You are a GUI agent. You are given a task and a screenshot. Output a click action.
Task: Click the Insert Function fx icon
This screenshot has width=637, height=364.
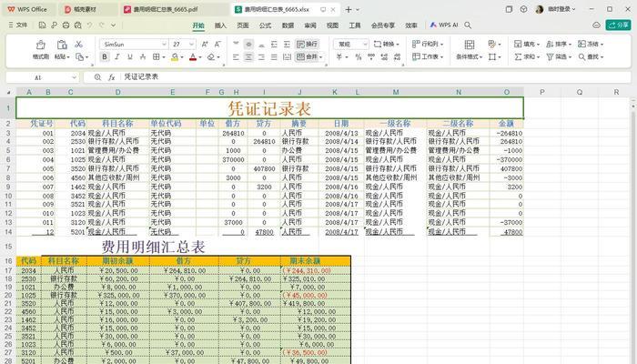pos(111,77)
